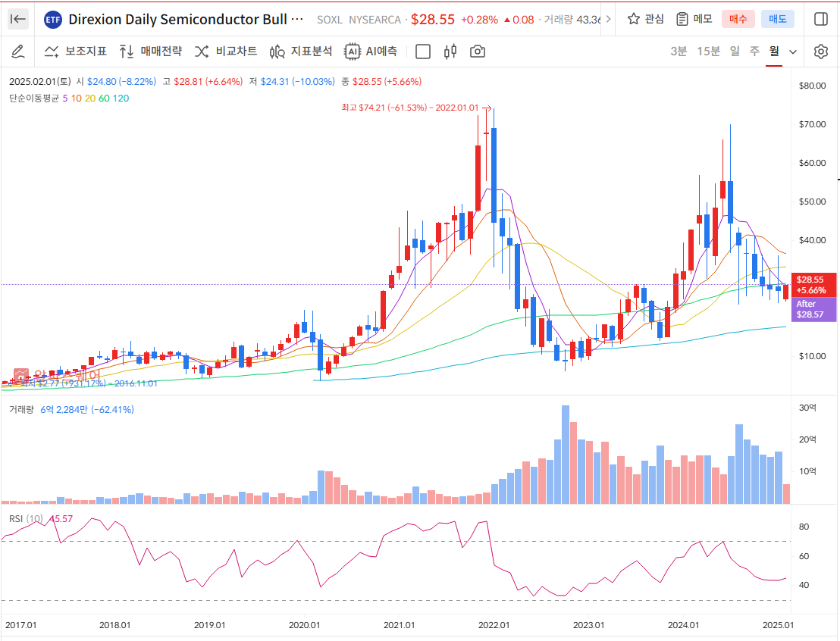Click the 단순이동평균 indicator label
Image resolution: width=840 pixels, height=641 pixels.
34,98
